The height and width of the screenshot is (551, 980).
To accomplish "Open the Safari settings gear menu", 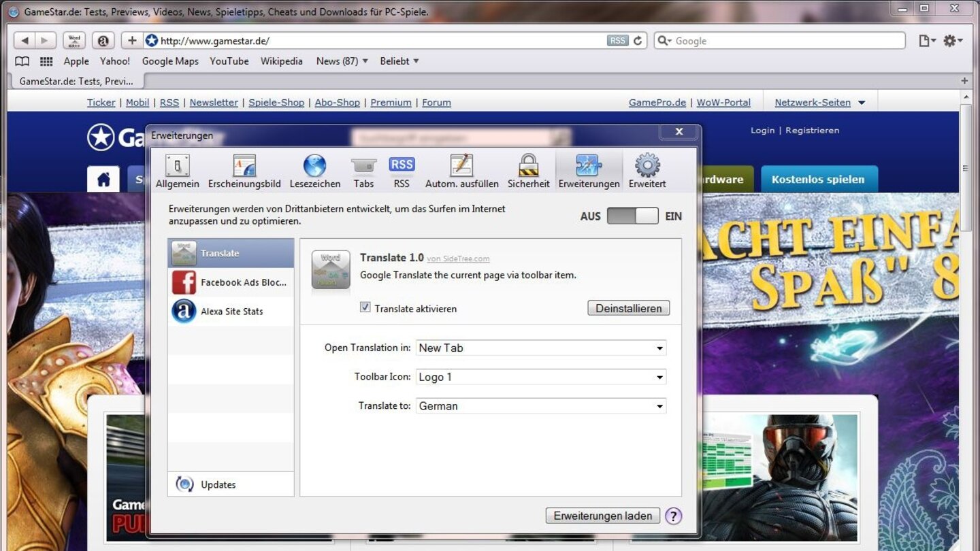I will 953,41.
